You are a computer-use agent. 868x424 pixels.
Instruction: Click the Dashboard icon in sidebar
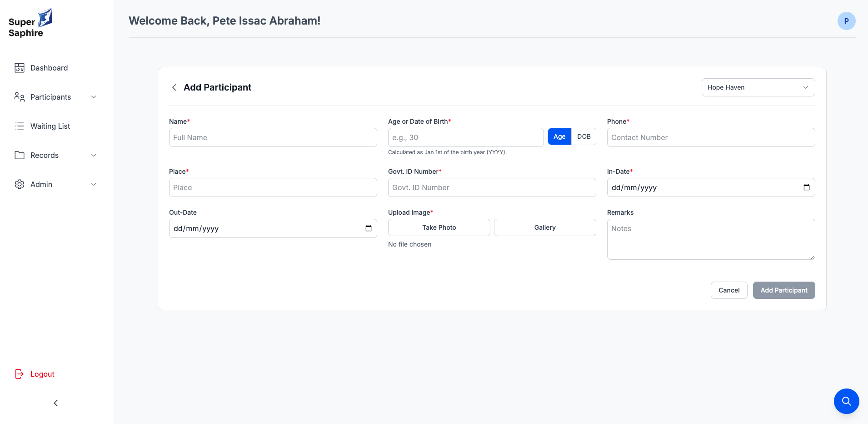coord(20,68)
